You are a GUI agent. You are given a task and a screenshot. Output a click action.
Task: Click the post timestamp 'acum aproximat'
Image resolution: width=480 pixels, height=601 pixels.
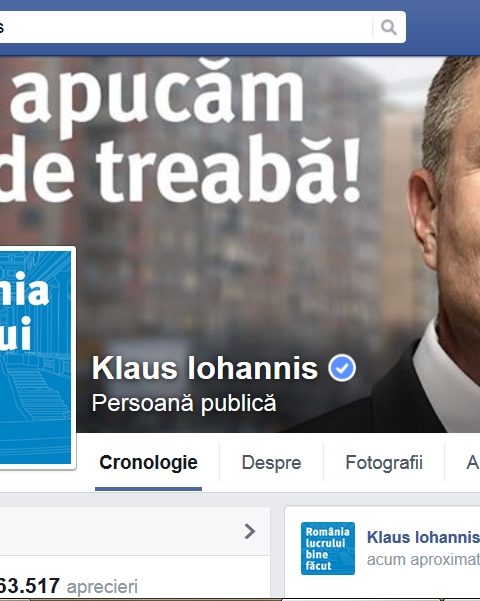coord(423,560)
